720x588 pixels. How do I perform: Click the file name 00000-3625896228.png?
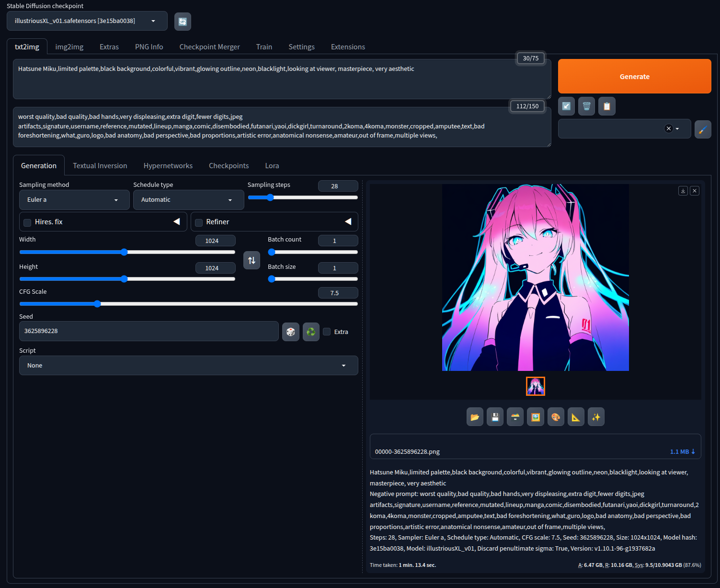[x=407, y=452]
